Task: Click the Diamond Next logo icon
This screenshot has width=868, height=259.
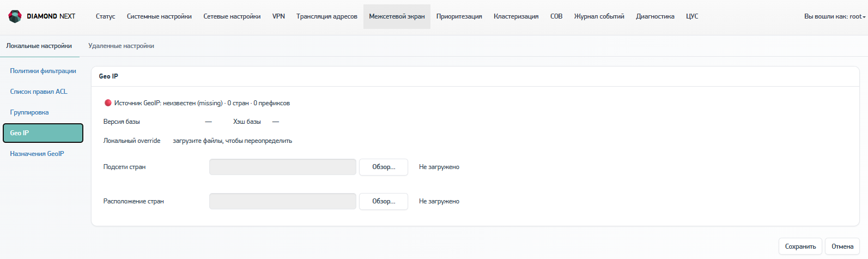Action: point(15,16)
